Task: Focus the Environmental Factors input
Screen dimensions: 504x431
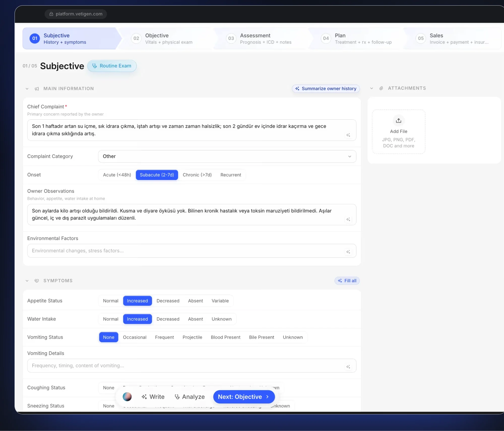Action: [192, 251]
